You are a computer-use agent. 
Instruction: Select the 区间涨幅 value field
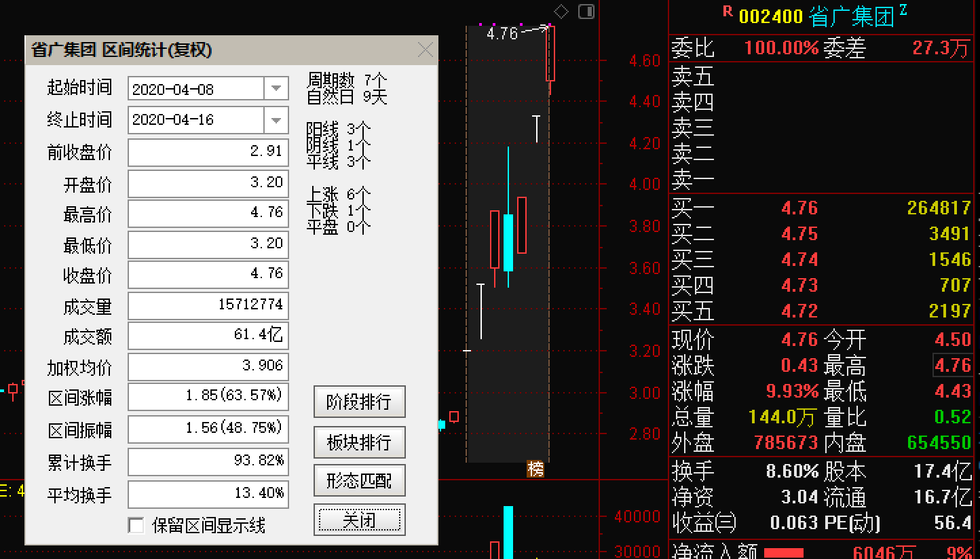208,396
